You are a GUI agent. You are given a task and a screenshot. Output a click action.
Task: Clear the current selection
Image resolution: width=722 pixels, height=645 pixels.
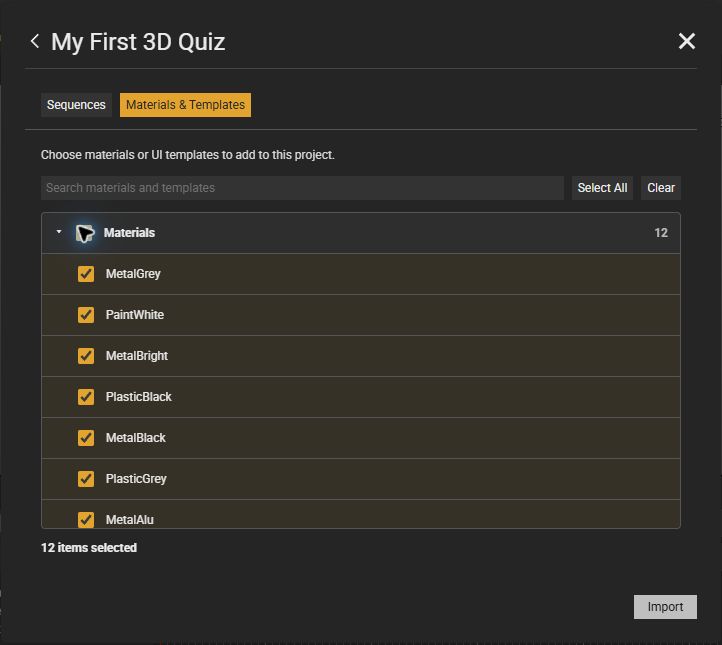tap(661, 188)
